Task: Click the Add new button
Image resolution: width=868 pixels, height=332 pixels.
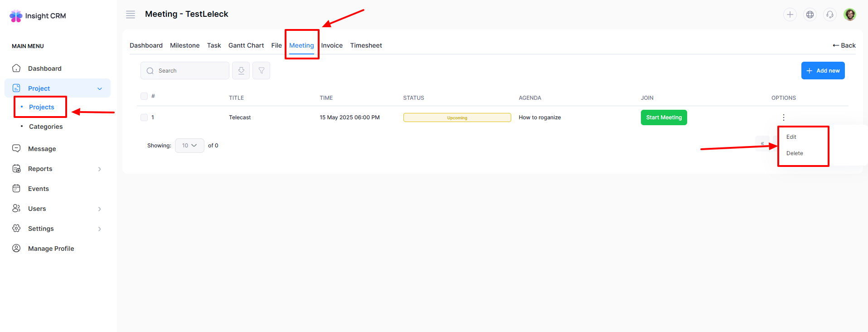Action: (823, 71)
